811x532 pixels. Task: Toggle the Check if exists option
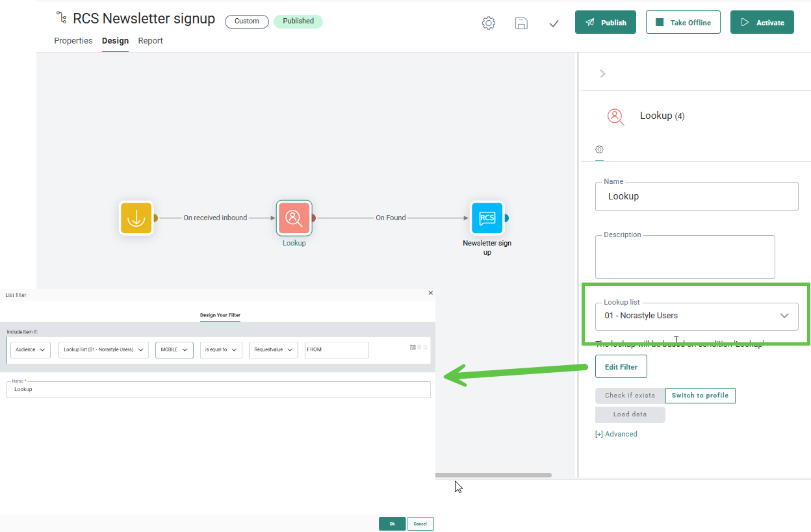click(630, 396)
